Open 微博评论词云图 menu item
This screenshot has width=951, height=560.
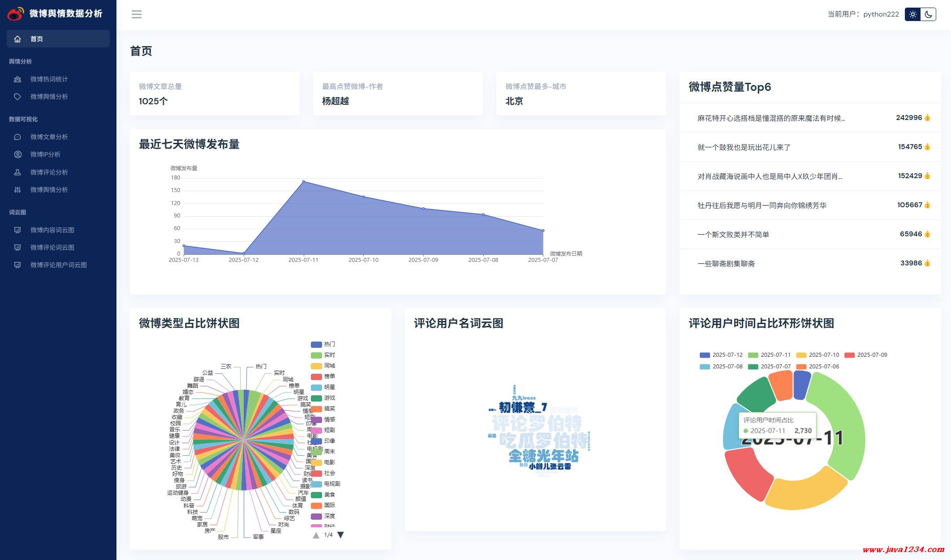tap(52, 248)
